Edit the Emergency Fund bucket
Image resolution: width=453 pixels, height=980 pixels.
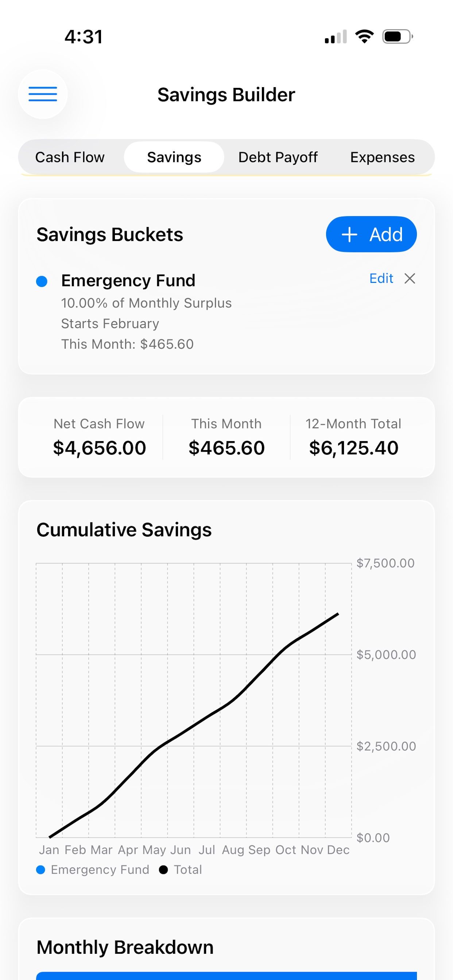point(381,279)
